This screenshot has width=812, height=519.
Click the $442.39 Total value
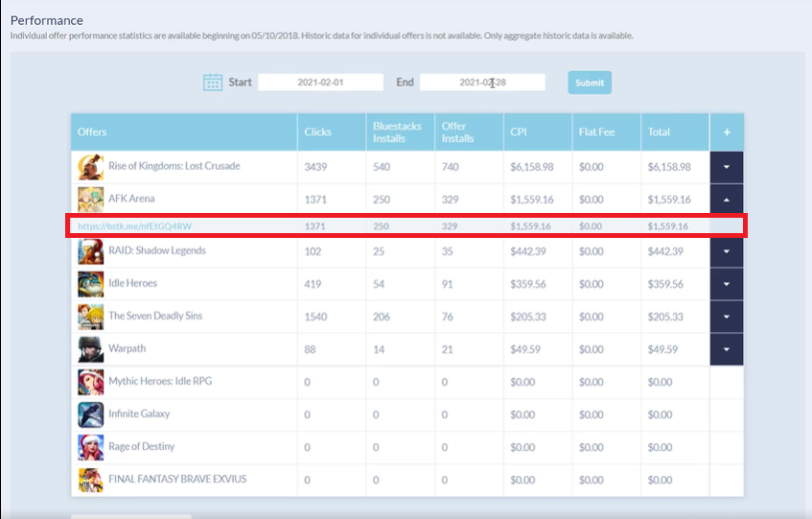[665, 251]
